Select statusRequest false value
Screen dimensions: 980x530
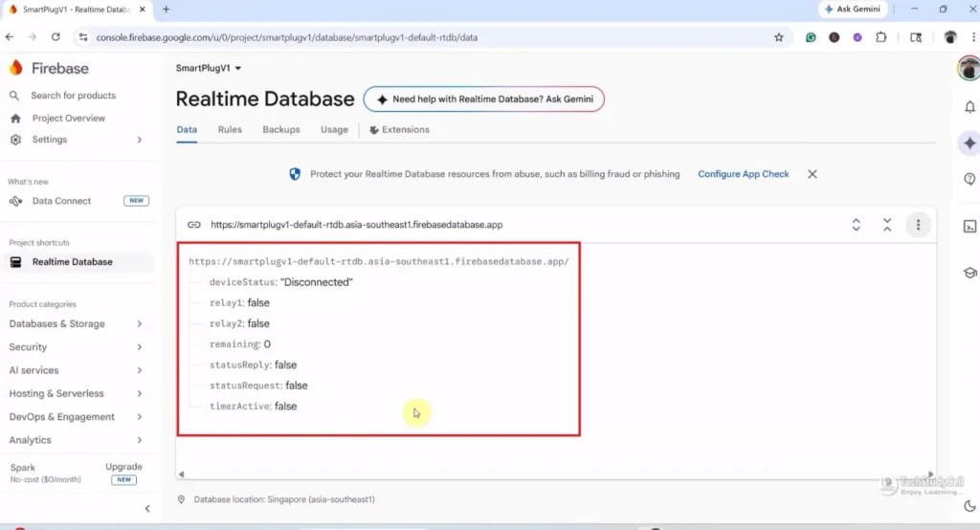tap(297, 385)
